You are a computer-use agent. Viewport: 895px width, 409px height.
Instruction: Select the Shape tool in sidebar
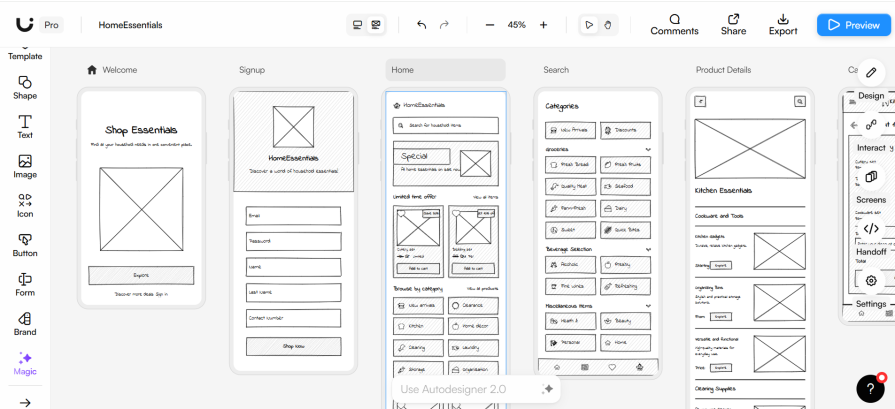click(25, 87)
